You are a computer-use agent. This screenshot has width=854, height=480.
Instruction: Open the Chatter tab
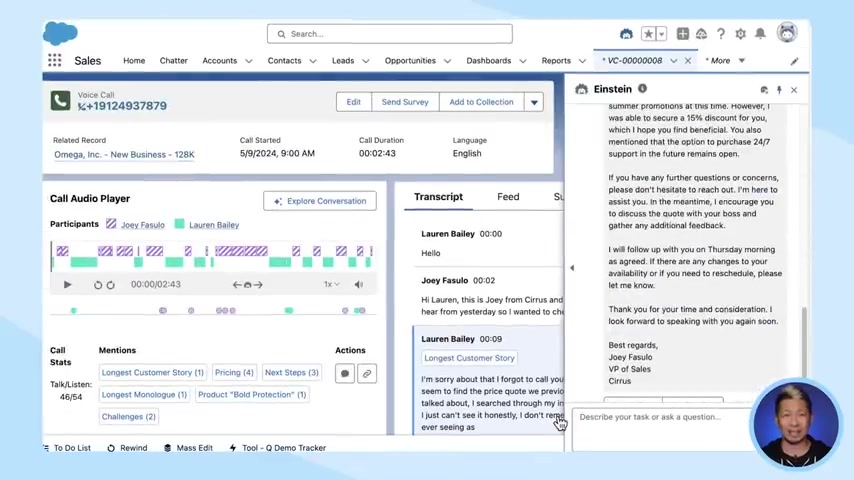(x=174, y=60)
